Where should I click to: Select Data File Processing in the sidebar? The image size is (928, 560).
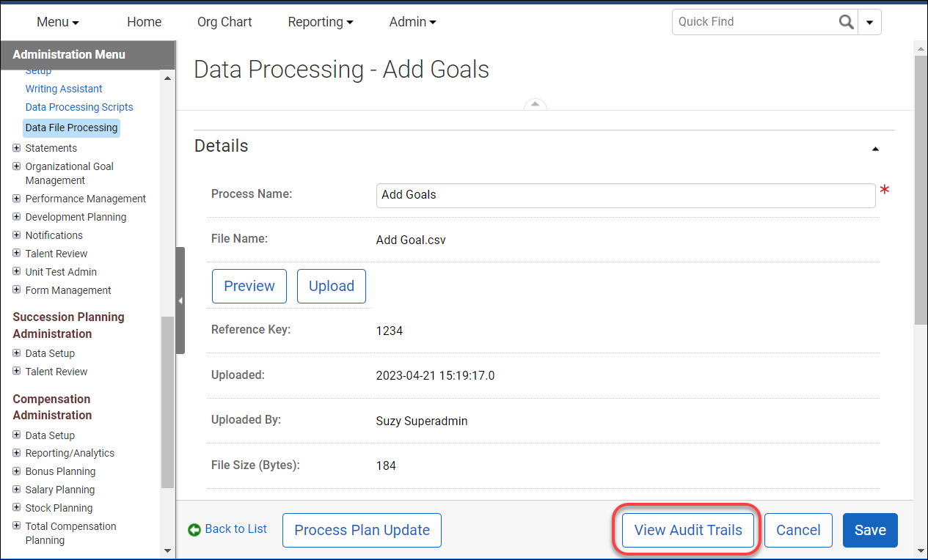71,128
